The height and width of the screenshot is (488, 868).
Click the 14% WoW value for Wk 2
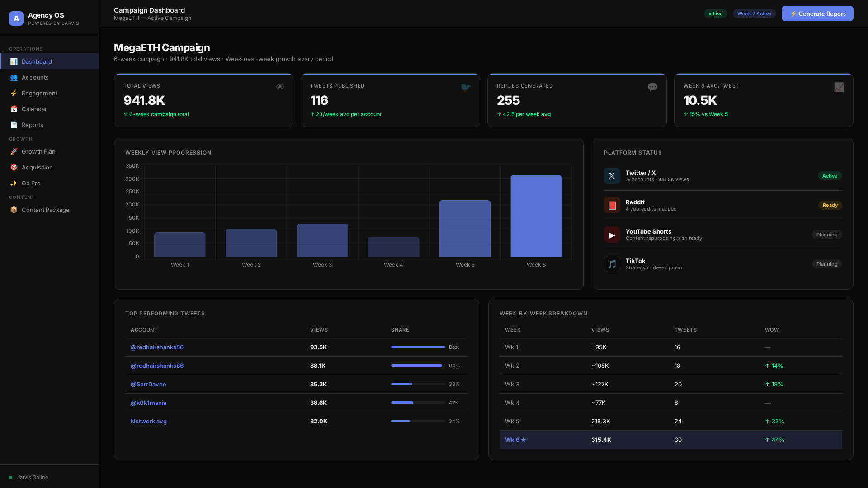pos(774,366)
